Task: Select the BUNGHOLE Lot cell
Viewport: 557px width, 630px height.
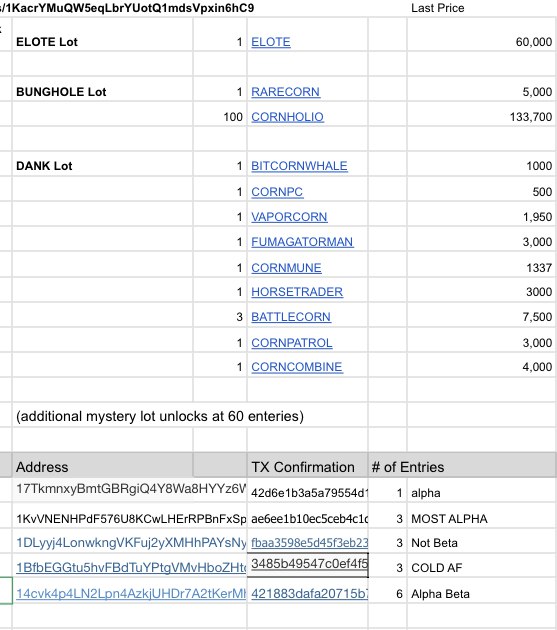Action: point(102,89)
